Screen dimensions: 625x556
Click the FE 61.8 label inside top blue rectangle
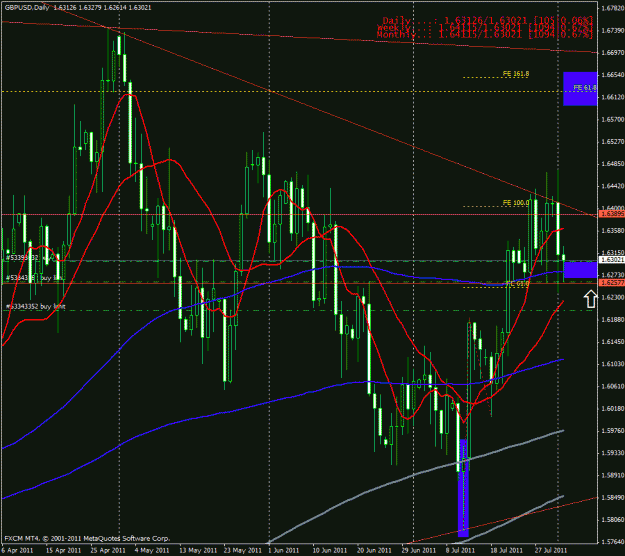[585, 88]
